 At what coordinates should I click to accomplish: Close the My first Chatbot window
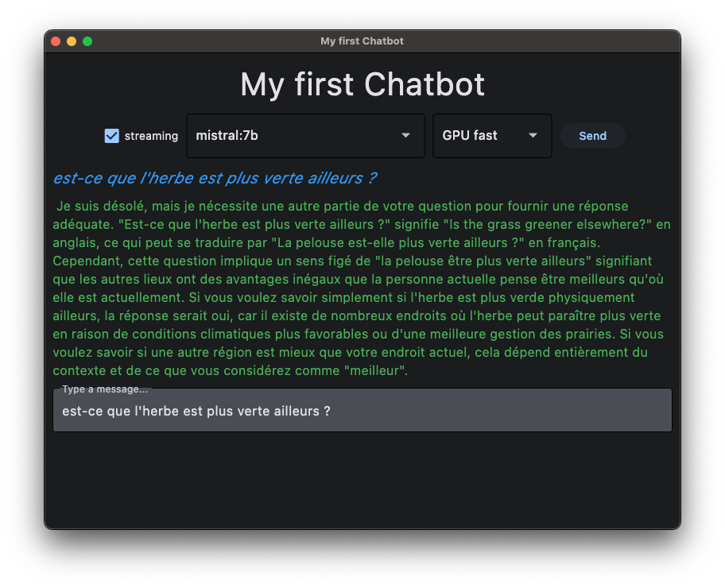pyautogui.click(x=56, y=41)
